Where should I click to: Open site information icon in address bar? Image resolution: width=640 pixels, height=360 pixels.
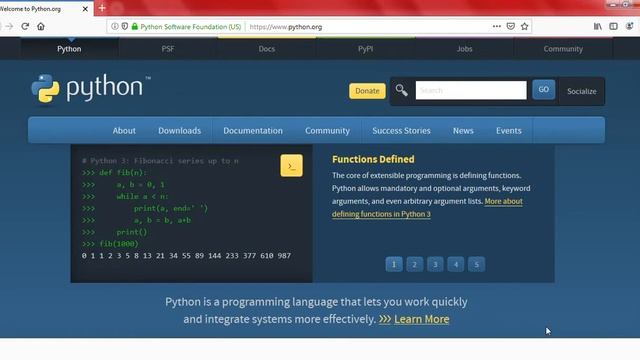(115, 27)
